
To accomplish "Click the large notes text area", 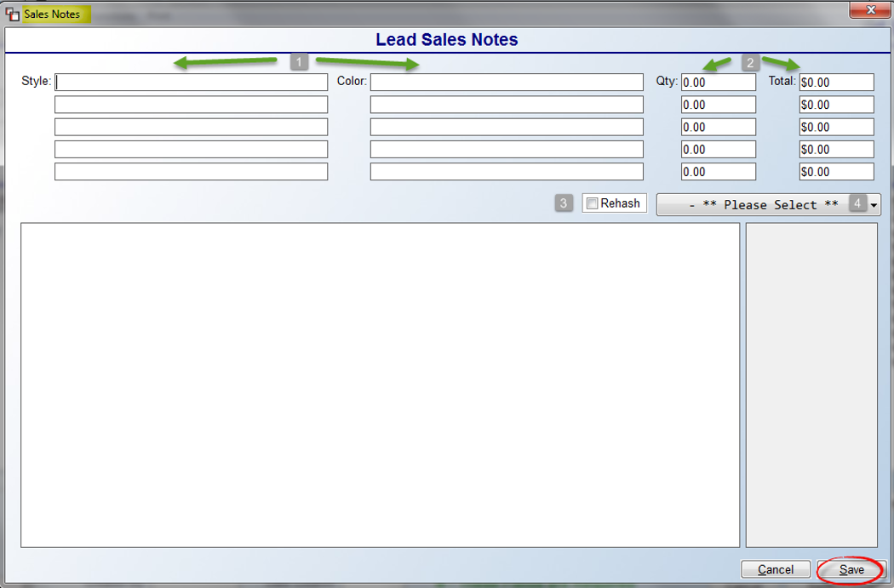I will [381, 385].
